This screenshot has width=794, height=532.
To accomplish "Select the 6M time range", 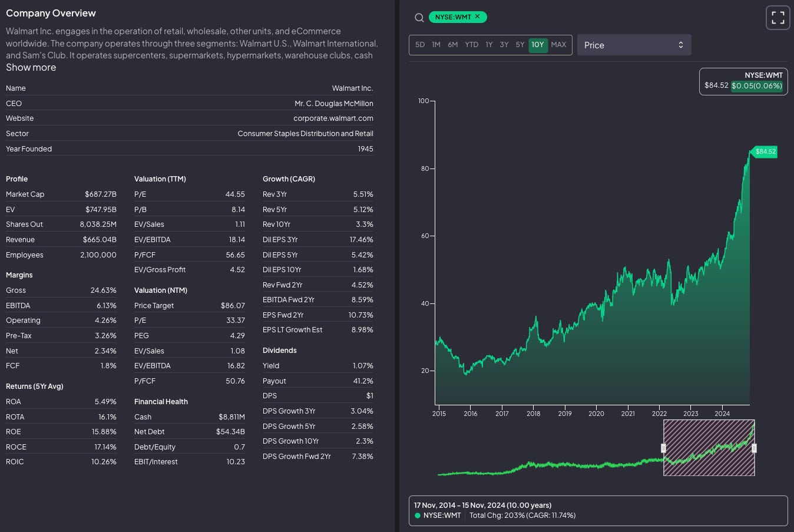I will pos(452,45).
